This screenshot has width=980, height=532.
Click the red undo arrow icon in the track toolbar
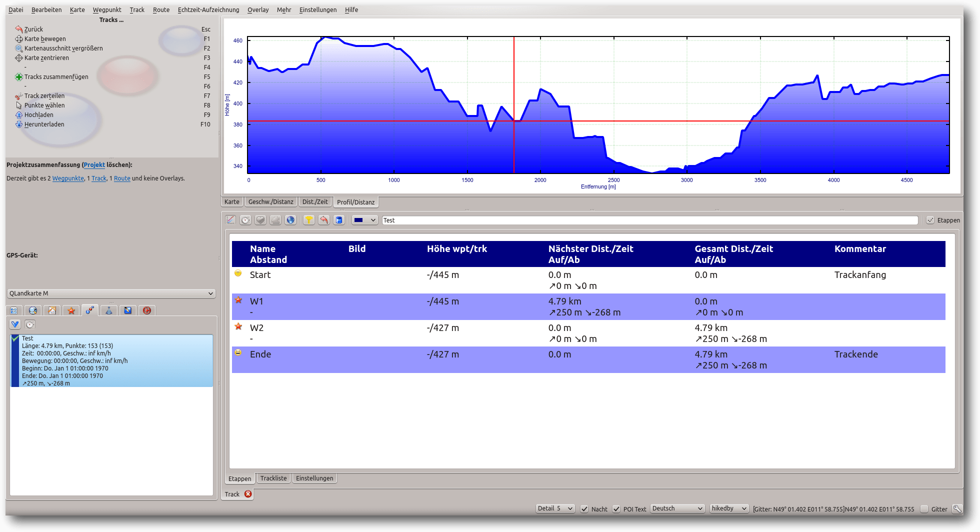pos(324,220)
